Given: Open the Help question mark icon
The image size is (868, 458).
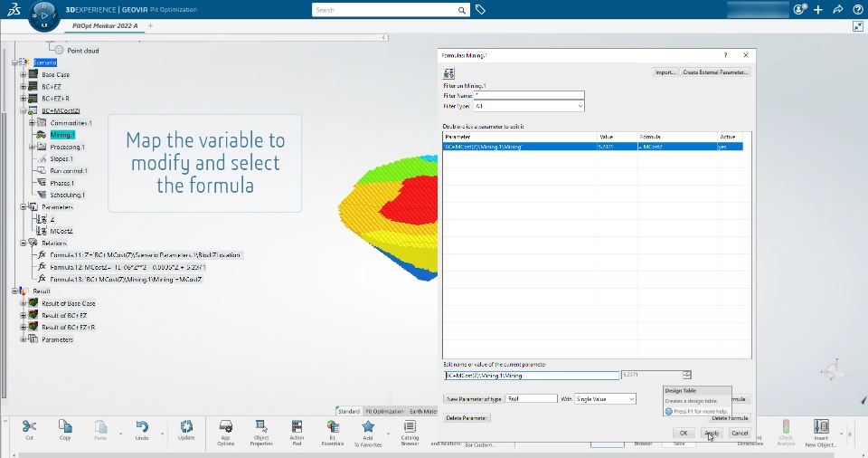Looking at the screenshot, I should [857, 9].
